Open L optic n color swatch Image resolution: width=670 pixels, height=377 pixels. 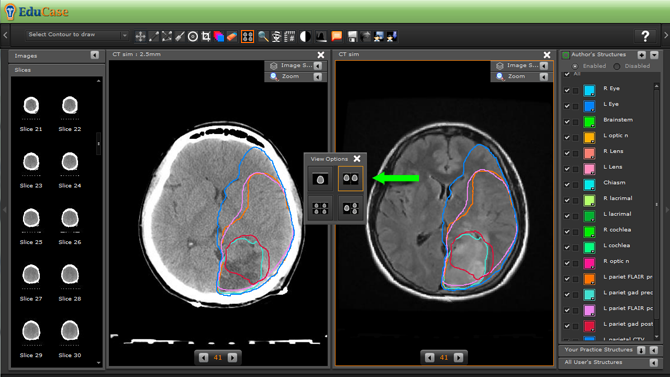589,138
